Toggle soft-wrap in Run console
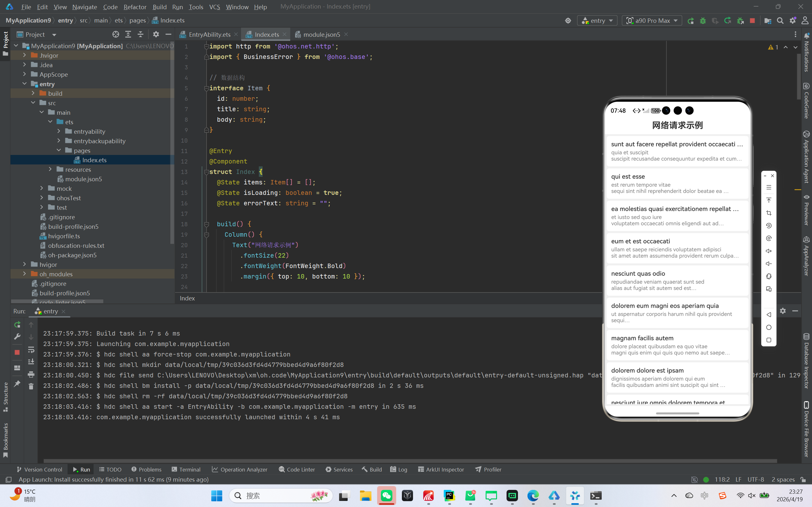 coord(31,350)
